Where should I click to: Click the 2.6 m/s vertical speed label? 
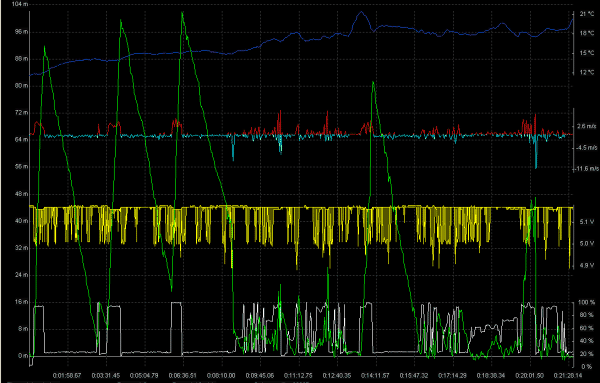point(587,126)
